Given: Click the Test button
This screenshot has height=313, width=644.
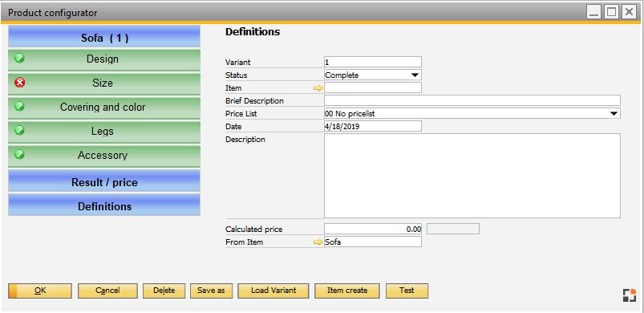Looking at the screenshot, I should 407,291.
